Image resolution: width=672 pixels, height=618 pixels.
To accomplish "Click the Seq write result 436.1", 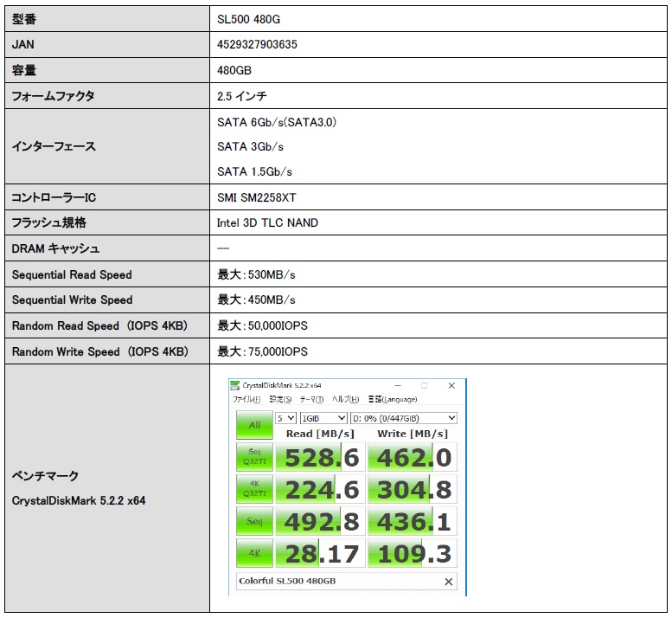I will click(413, 522).
